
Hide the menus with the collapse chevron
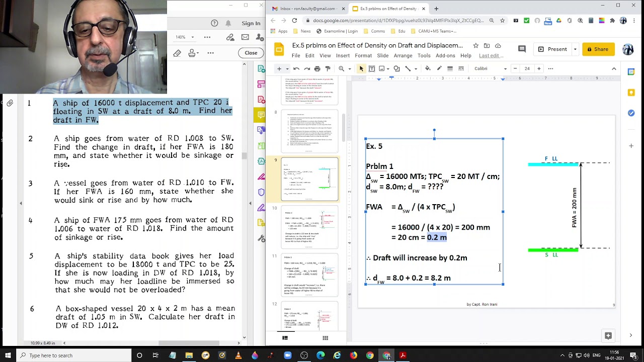(614, 68)
